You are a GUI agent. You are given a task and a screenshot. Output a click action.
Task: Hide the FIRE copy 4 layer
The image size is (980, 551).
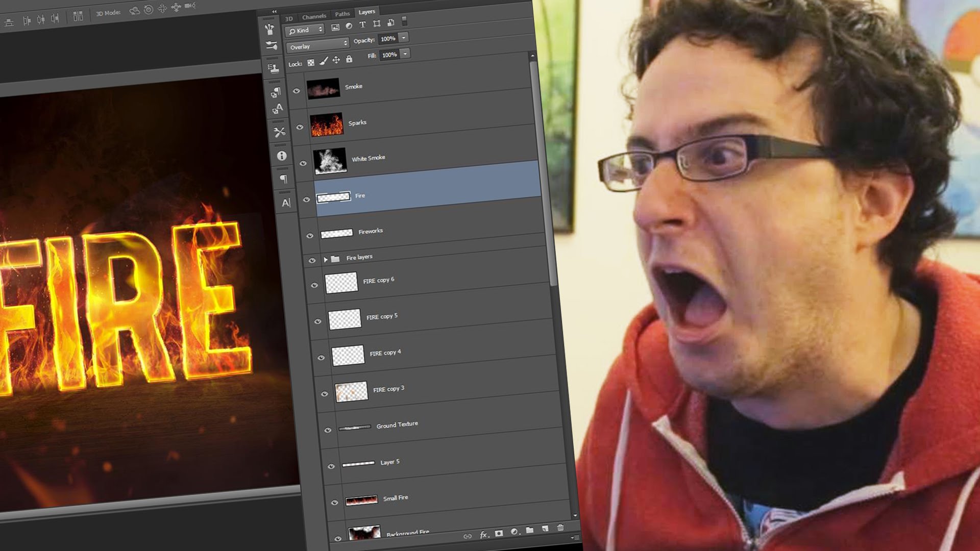tap(321, 358)
